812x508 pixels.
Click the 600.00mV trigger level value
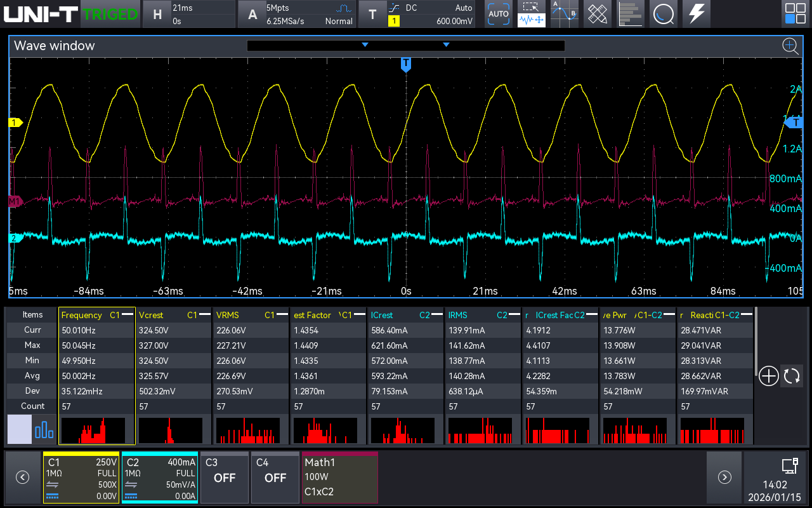tap(454, 21)
